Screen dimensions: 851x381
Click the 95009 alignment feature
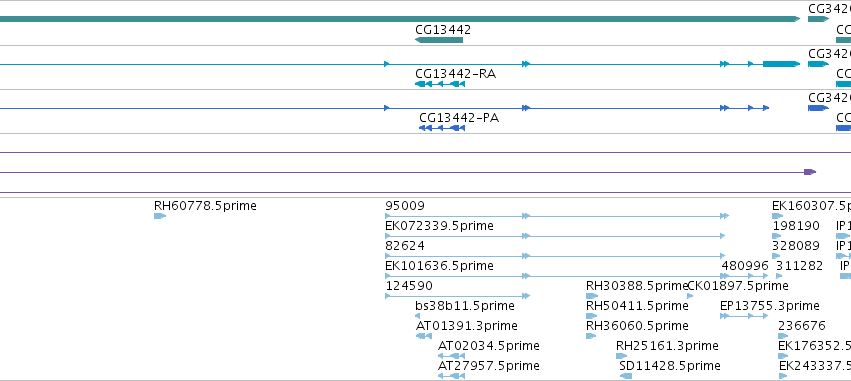click(557, 216)
